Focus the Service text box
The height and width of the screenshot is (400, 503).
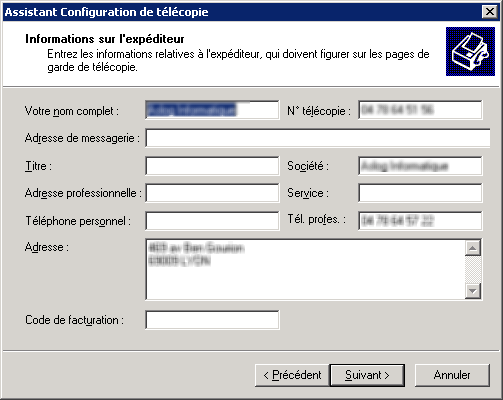[420, 193]
